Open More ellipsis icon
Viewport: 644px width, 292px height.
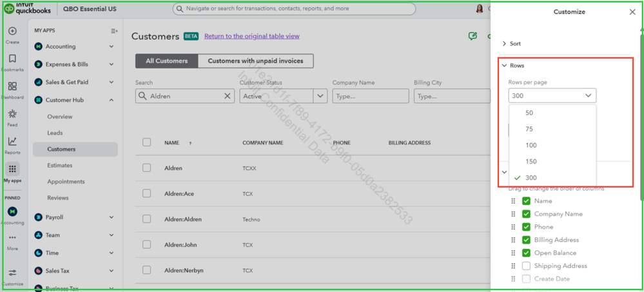click(x=12, y=237)
